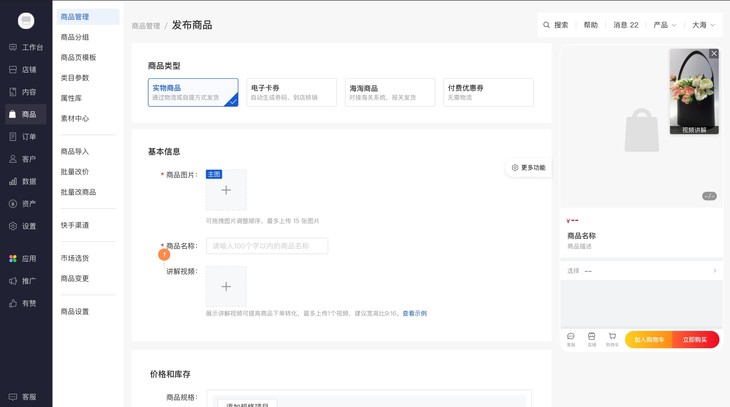Go to 订单 orders section
730x407 pixels.
pyautogui.click(x=26, y=137)
